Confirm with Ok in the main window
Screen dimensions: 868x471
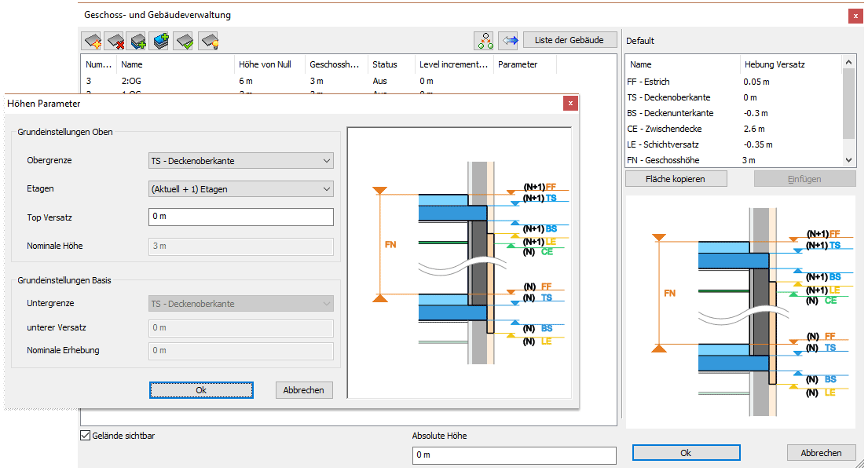(686, 453)
